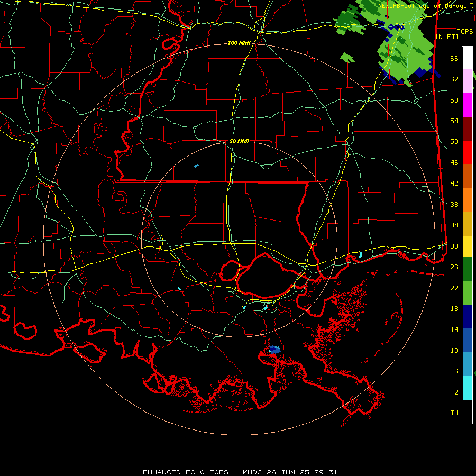This screenshot has height=476, width=476.
Task: Select the gold legend color band
Action: tap(467, 224)
